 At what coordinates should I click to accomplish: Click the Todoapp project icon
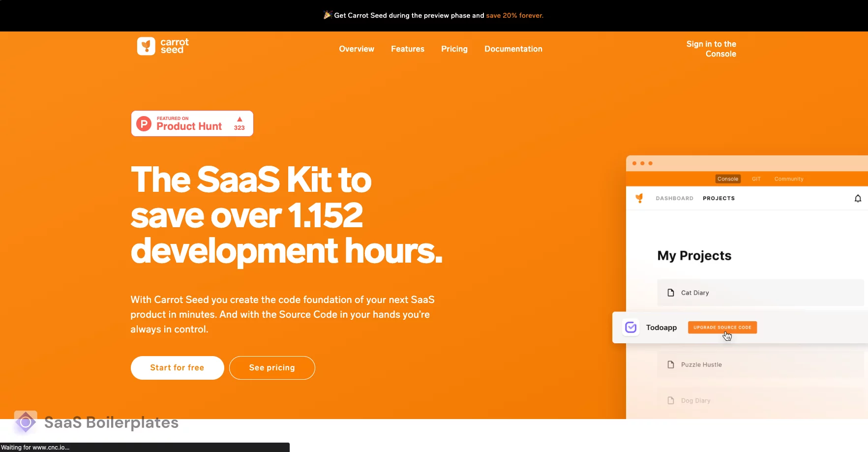coord(631,327)
